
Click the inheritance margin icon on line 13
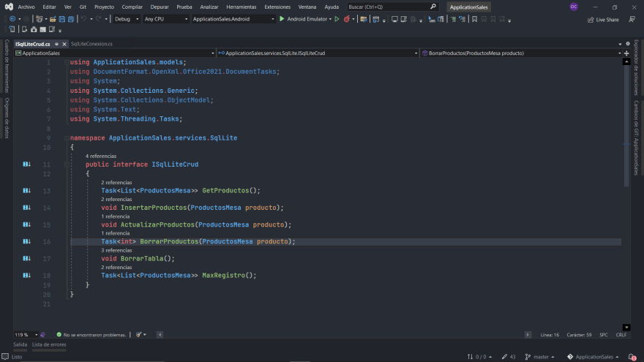26,190
